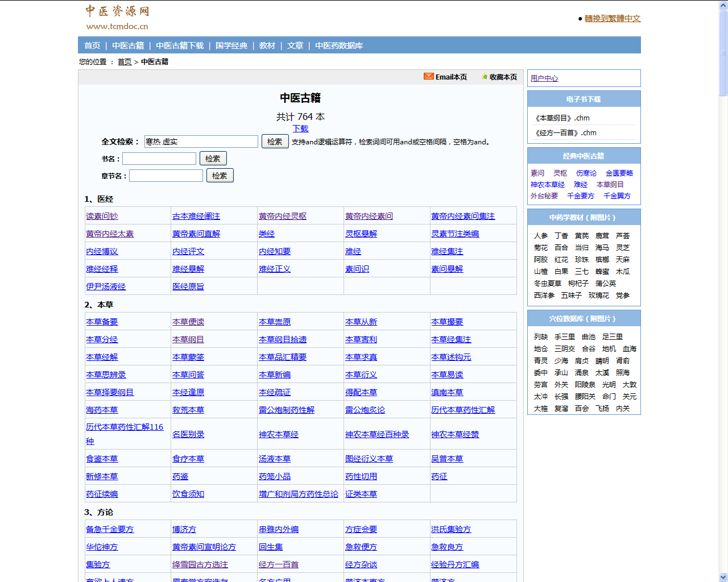Open the 黄帝内经灵枢 book link

point(283,217)
